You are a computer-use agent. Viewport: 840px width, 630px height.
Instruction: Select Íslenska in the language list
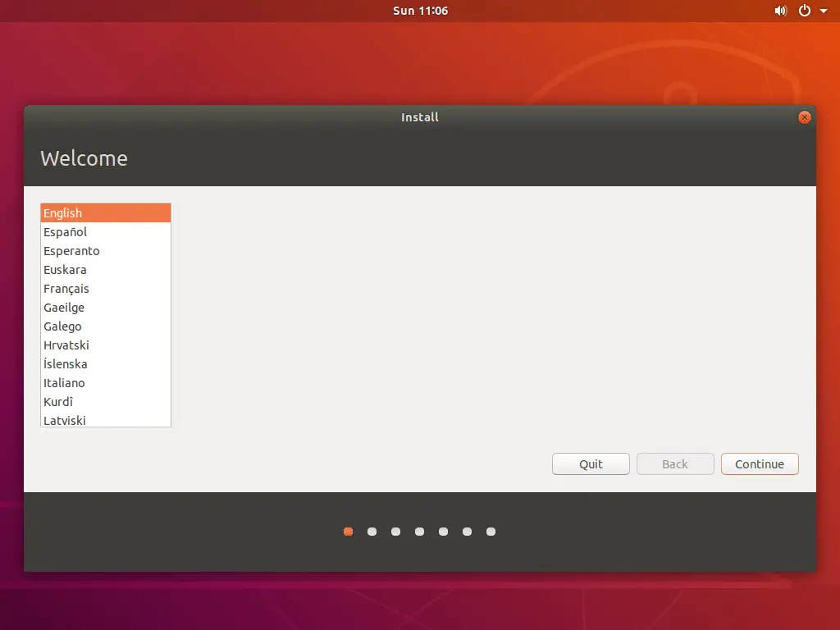point(106,363)
